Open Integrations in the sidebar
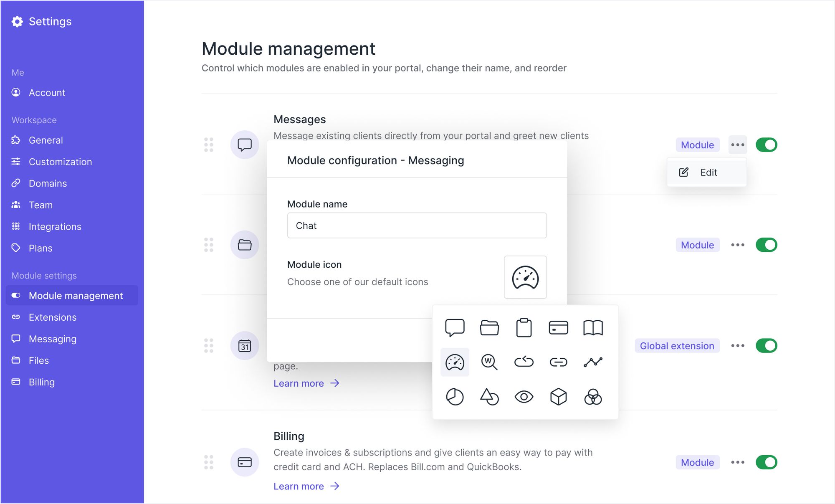Screen dimensions: 835x504 click(x=55, y=227)
